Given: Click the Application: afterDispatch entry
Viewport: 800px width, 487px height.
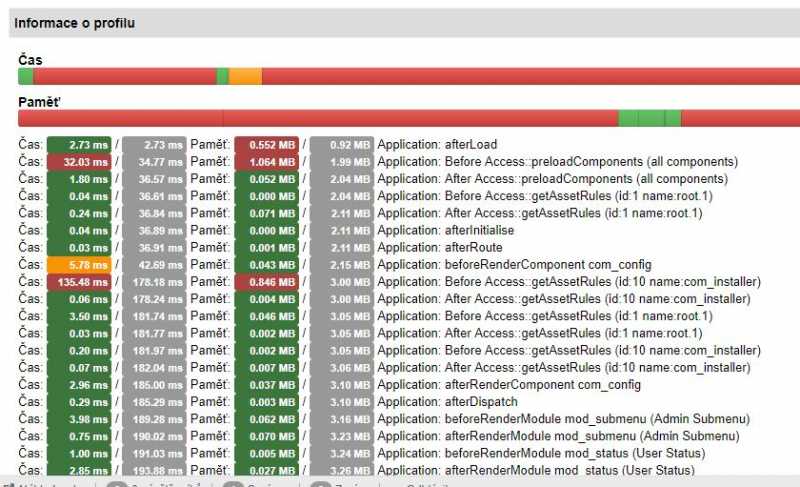Looking at the screenshot, I should pyautogui.click(x=439, y=402).
